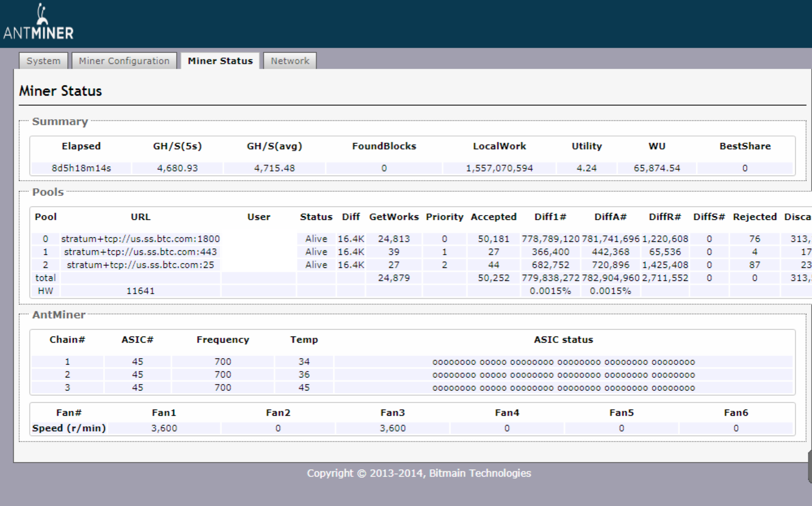
Task: Click the HW error count 11641
Action: [x=140, y=291]
